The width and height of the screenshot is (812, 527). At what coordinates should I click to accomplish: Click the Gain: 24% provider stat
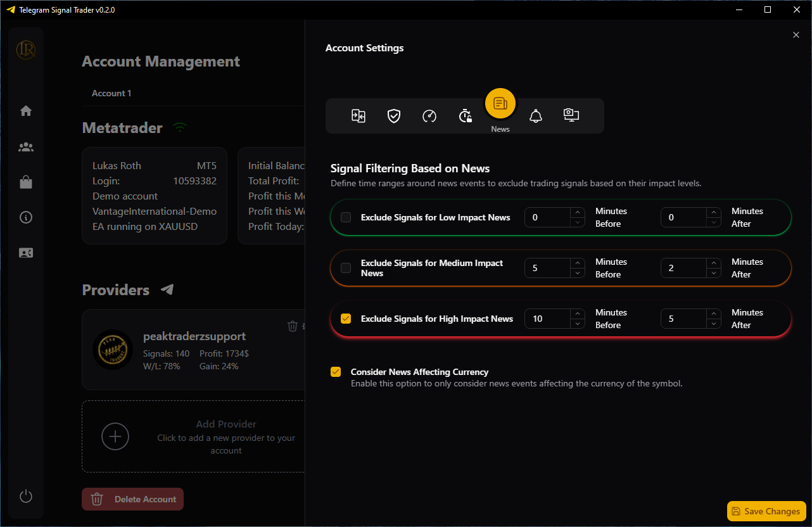[219, 366]
